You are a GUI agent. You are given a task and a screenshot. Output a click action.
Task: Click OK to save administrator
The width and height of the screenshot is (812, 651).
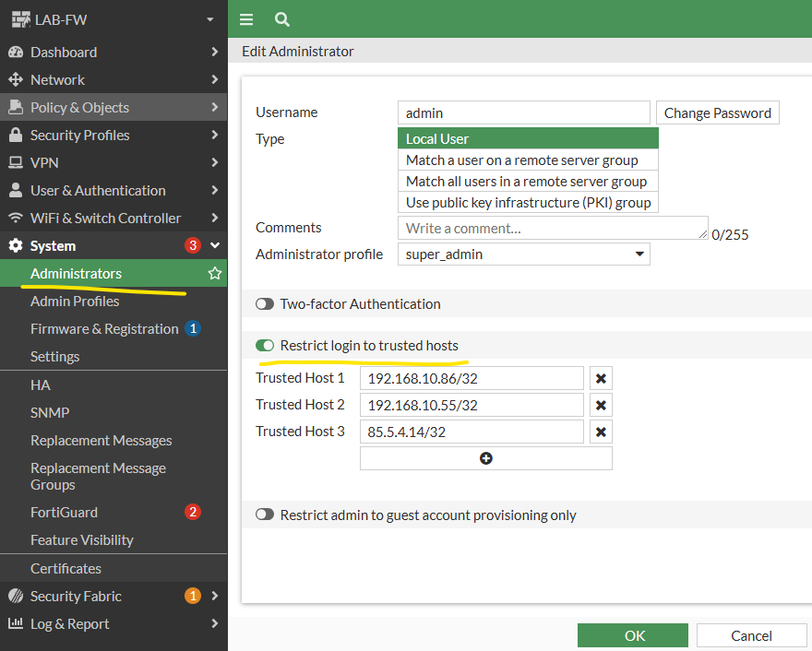tap(633, 635)
